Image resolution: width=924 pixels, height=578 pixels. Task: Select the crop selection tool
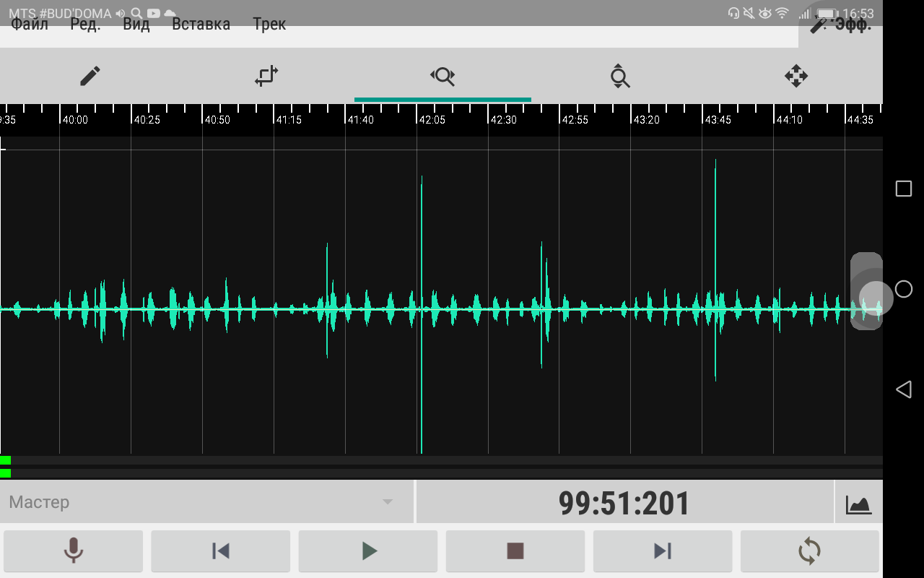(x=266, y=76)
